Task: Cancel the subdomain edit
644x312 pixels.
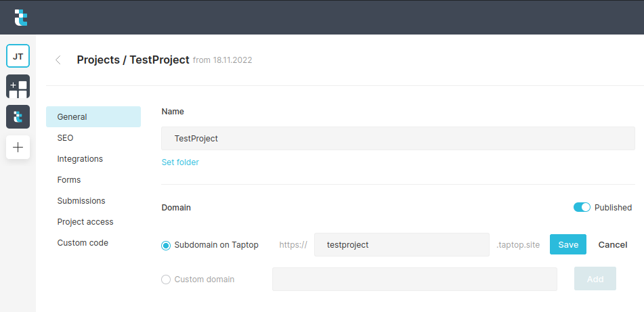Action: pos(612,244)
